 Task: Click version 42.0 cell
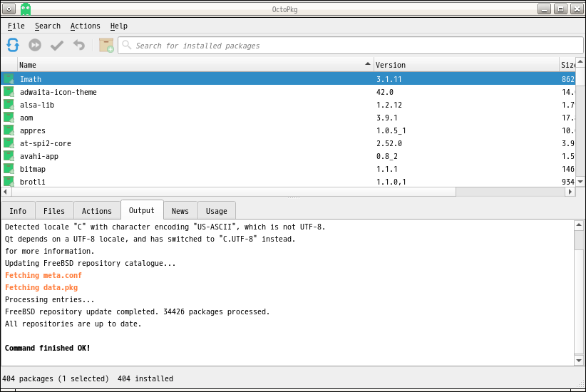pos(384,92)
